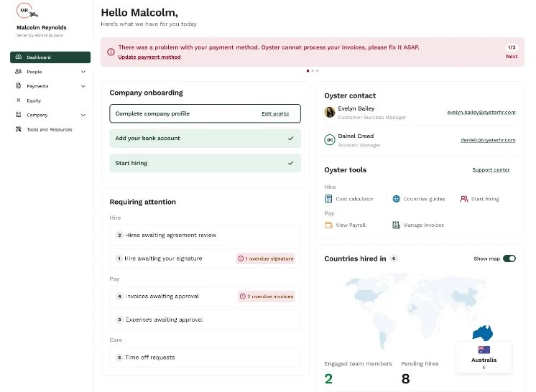Screen dimensions: 536x392
Task: Click the Malcolm Reynolds name
Action: 42,27
